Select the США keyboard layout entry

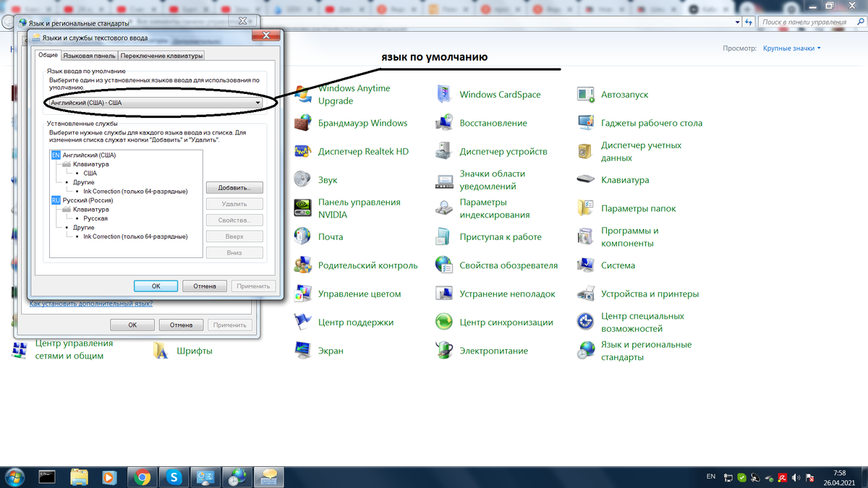(x=90, y=173)
